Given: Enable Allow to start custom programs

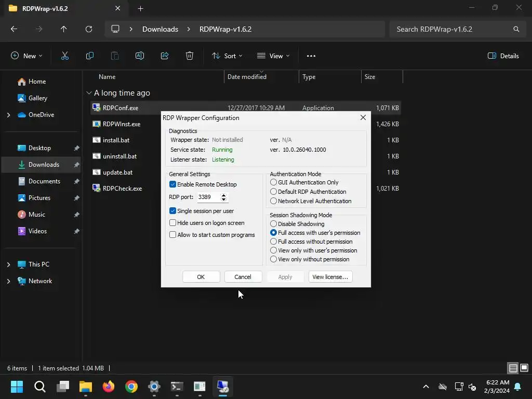Looking at the screenshot, I should [x=172, y=234].
